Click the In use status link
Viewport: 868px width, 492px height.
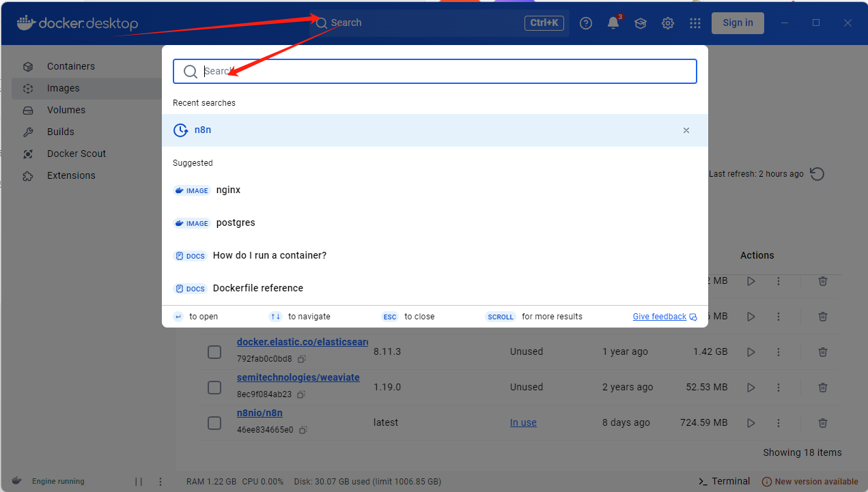coord(523,423)
